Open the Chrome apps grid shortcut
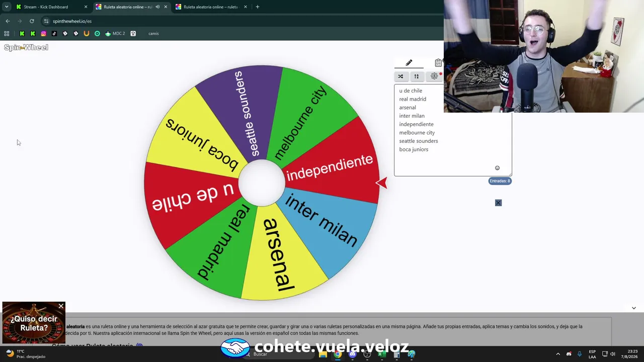Image resolution: width=644 pixels, height=362 pixels. (x=7, y=34)
